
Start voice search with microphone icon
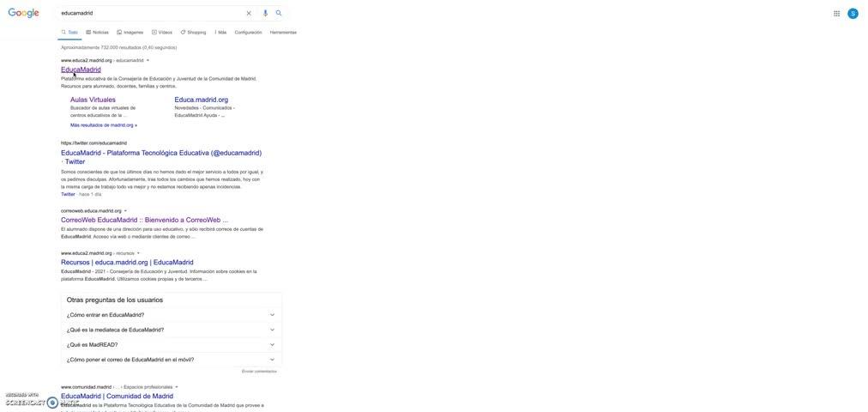pos(265,13)
